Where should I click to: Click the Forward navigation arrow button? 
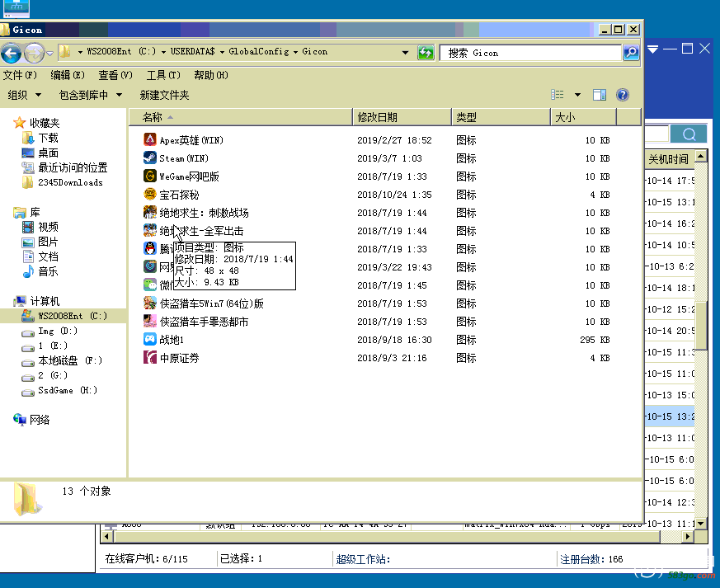34,53
